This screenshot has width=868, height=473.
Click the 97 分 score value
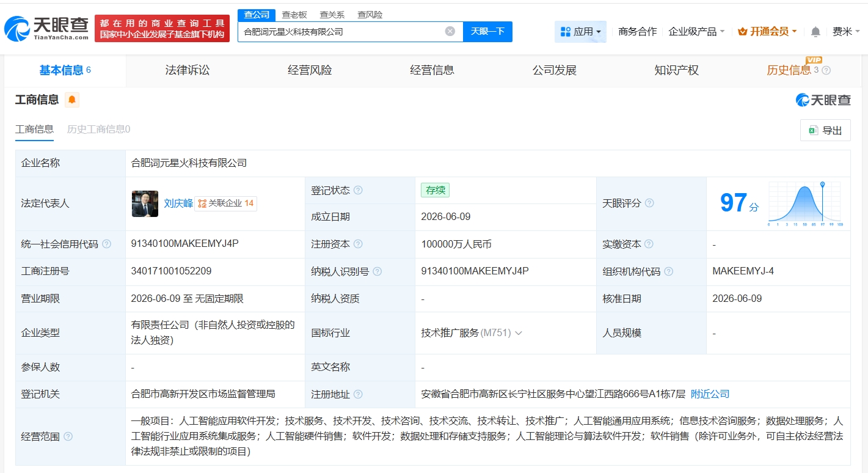[739, 203]
